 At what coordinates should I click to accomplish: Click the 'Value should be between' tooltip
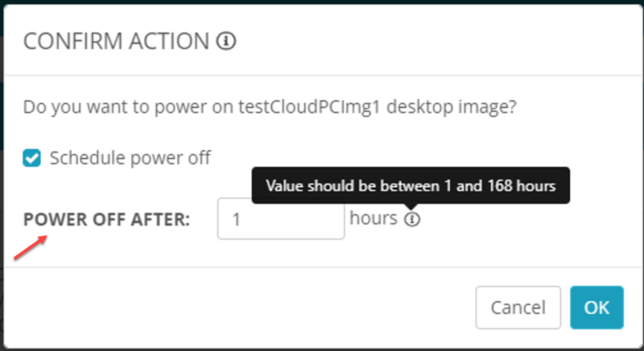click(x=410, y=186)
